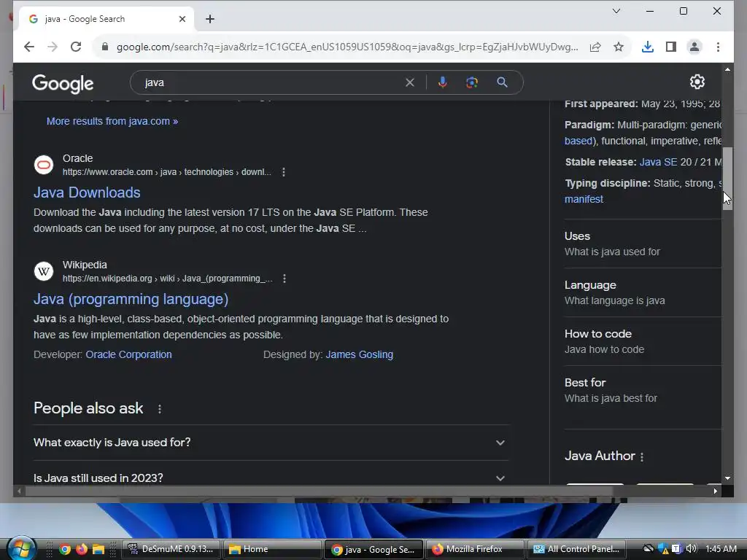Click the Wikipedia site favicon

tap(43, 271)
